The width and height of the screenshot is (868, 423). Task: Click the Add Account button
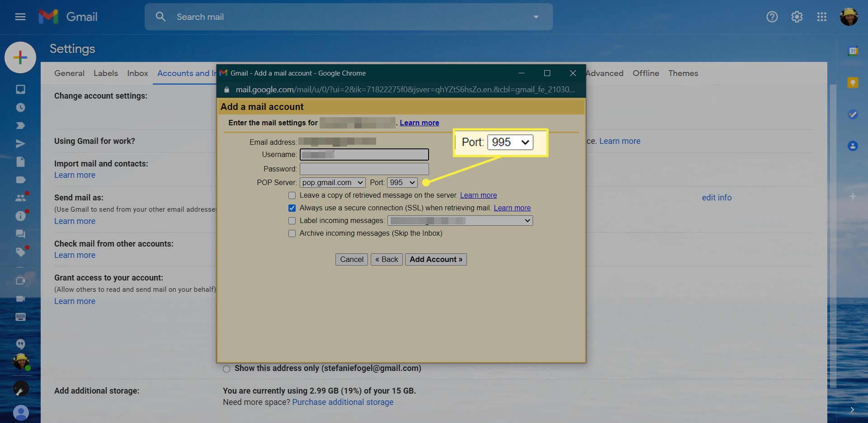(436, 259)
